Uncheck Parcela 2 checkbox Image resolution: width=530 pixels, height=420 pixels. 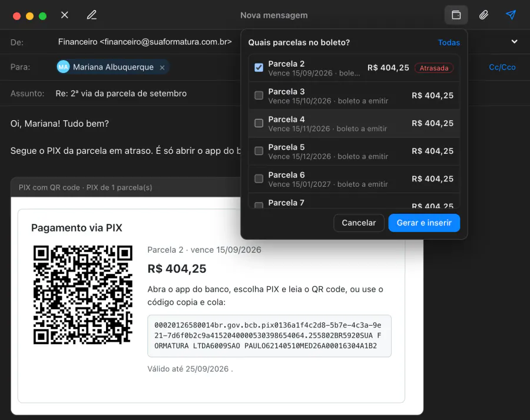click(259, 67)
